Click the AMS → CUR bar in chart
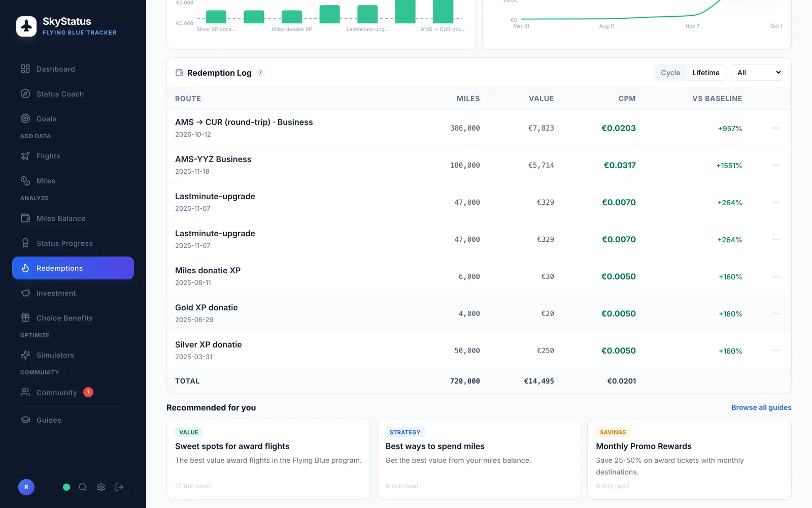 [x=443, y=11]
